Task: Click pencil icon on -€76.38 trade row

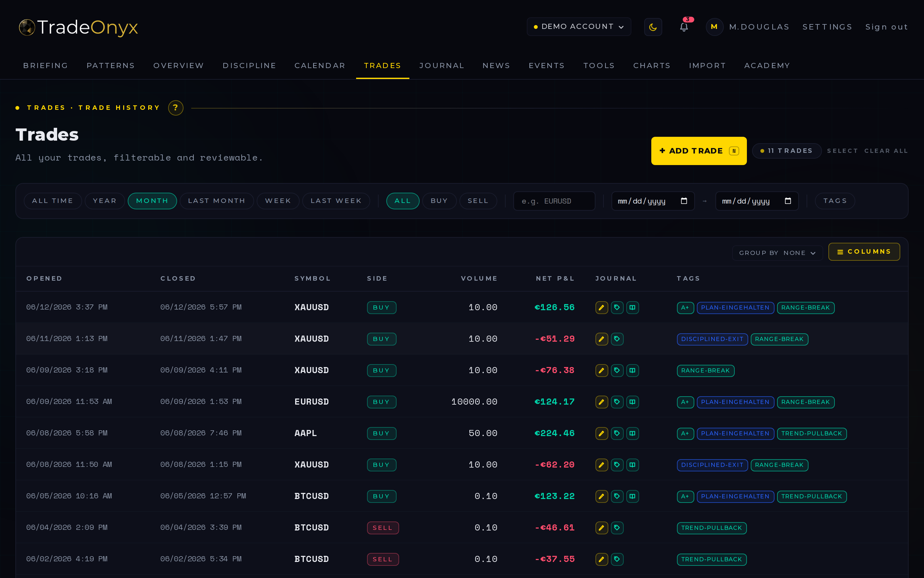Action: (601, 371)
